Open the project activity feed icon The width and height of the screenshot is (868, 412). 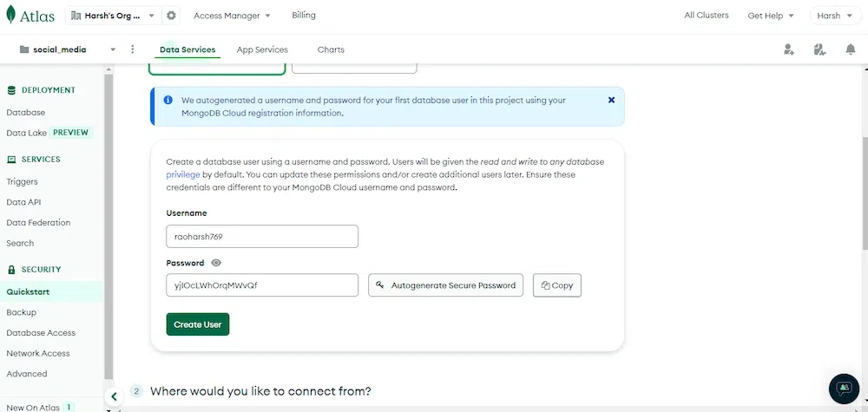click(x=819, y=50)
